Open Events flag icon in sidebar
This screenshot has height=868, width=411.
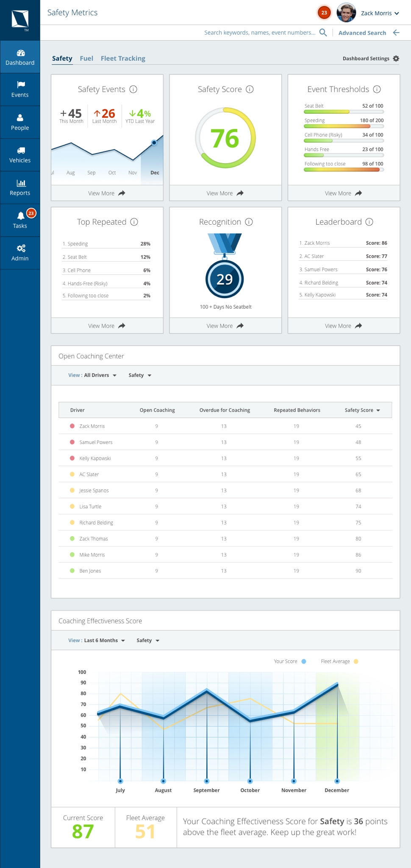21,84
